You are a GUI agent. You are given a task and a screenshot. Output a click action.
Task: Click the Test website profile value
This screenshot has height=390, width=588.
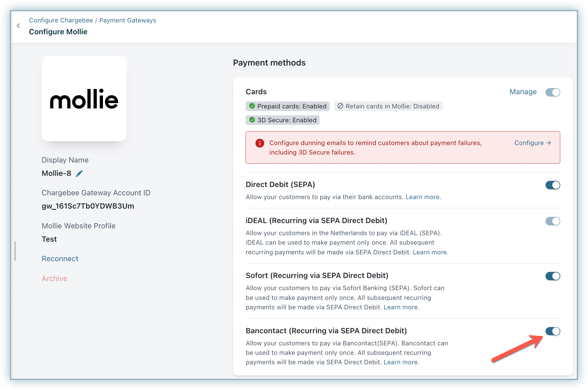tap(49, 239)
